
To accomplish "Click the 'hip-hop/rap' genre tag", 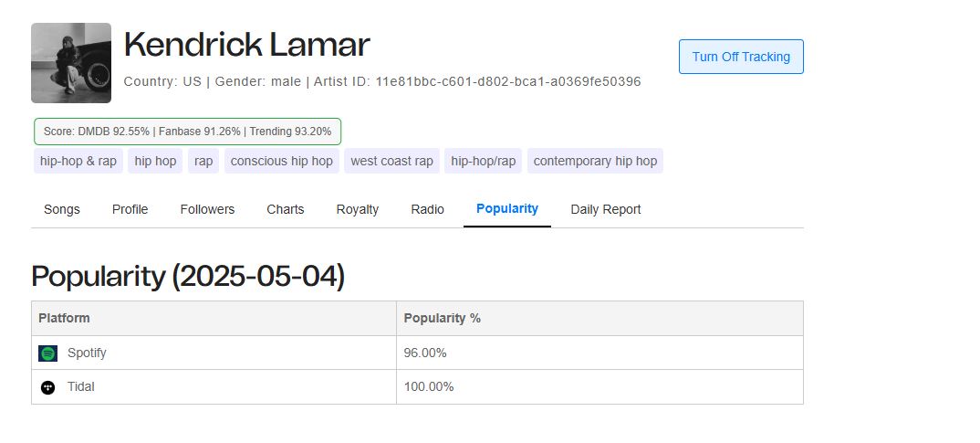I will [x=483, y=161].
